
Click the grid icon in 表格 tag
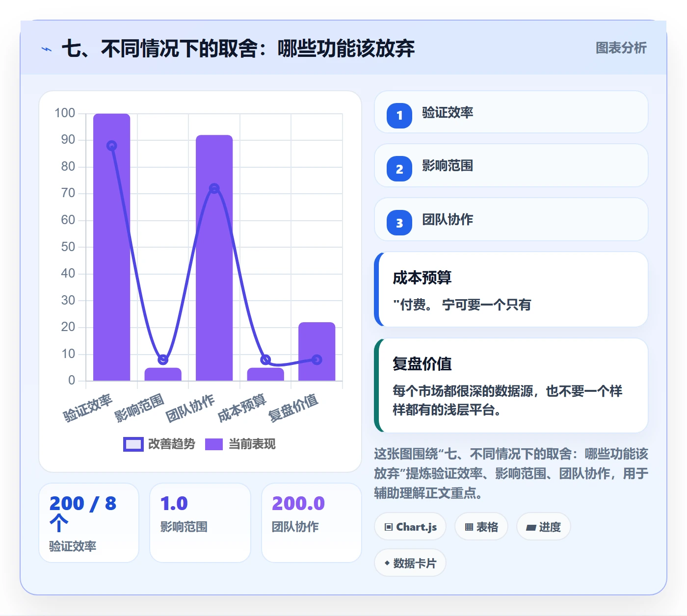(469, 527)
